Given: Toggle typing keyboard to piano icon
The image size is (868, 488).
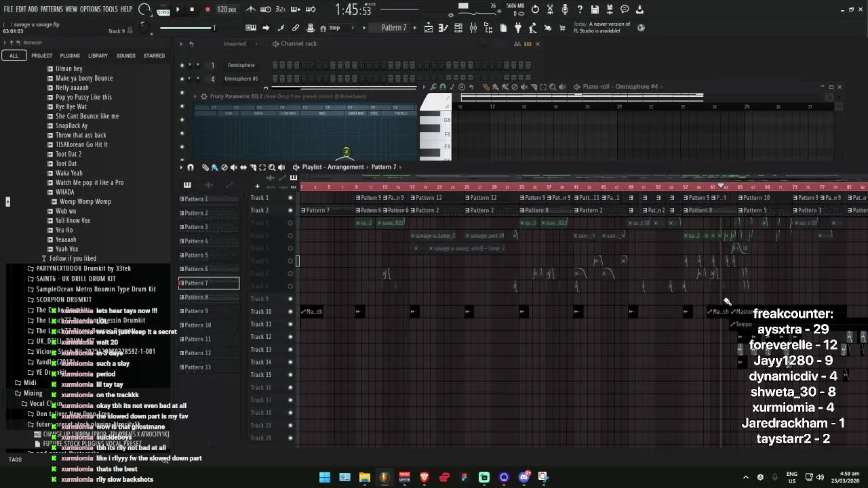Looking at the screenshot, I should click(x=251, y=28).
